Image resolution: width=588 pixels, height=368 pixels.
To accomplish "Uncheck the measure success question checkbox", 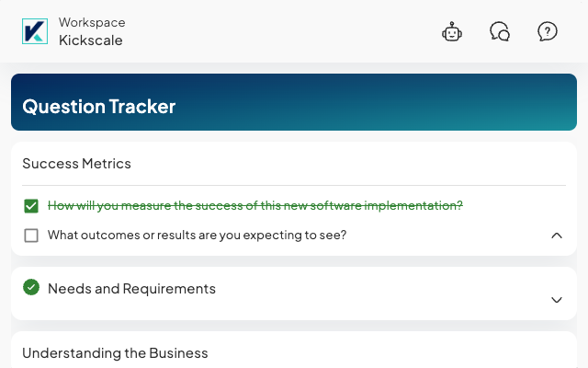I will (x=31, y=206).
